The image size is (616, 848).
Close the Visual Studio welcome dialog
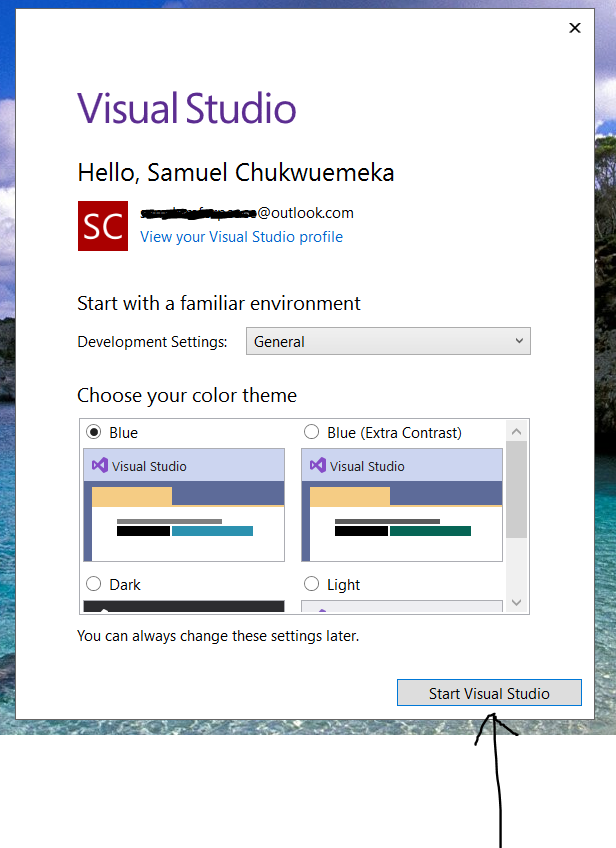[x=575, y=28]
